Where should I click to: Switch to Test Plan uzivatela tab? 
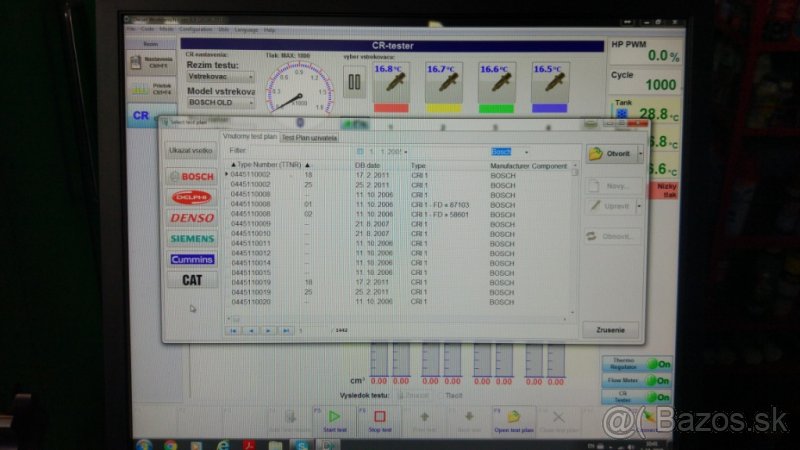coord(309,137)
